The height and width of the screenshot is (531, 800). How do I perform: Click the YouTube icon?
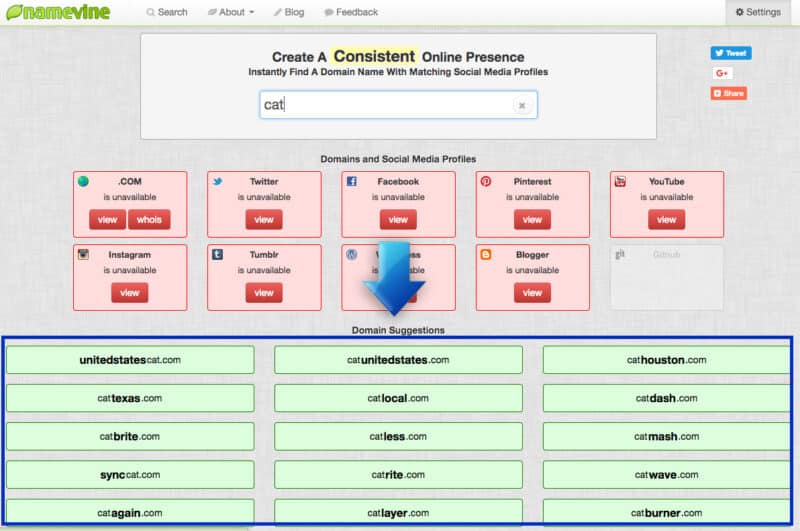coord(620,181)
